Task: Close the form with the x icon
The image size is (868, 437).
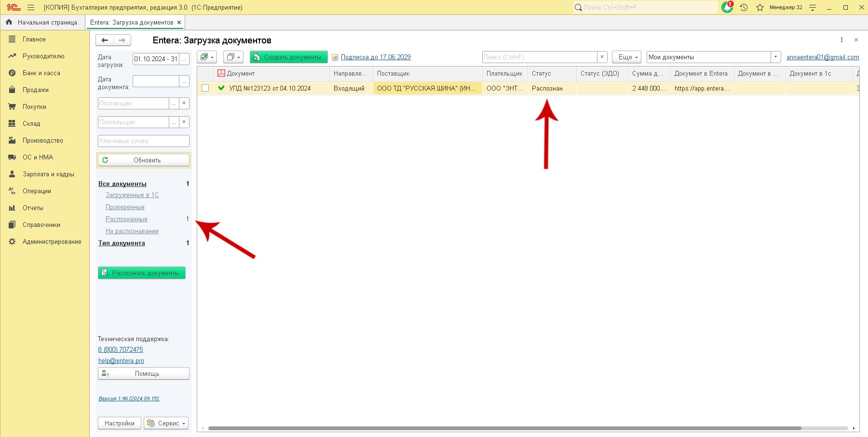Action: [x=856, y=40]
